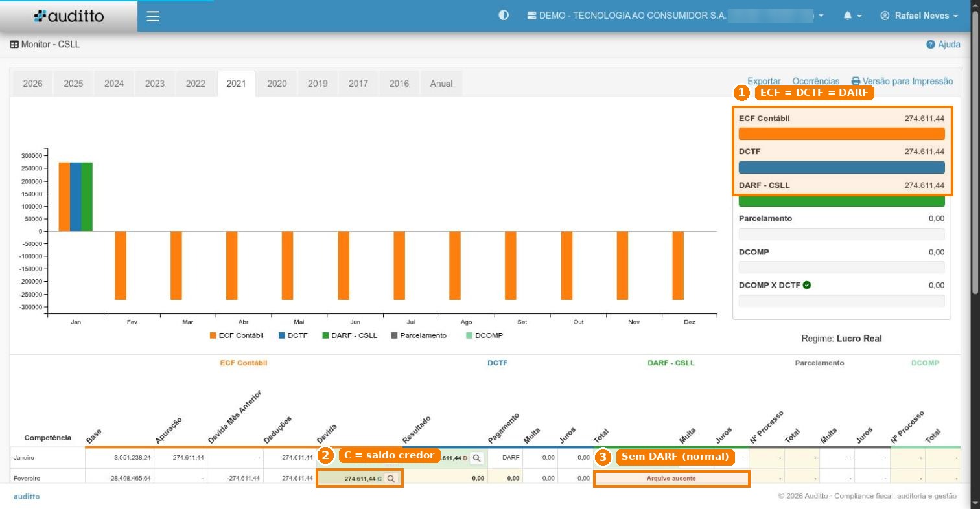The width and height of the screenshot is (980, 509).
Task: Open the notifications bell menu
Action: pos(852,16)
